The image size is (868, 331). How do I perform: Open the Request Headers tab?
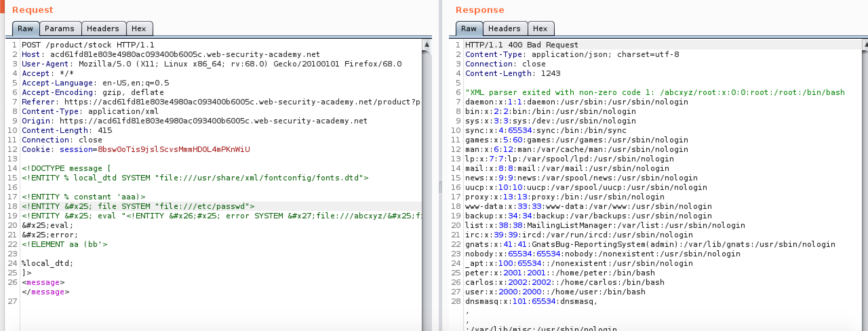[x=103, y=28]
